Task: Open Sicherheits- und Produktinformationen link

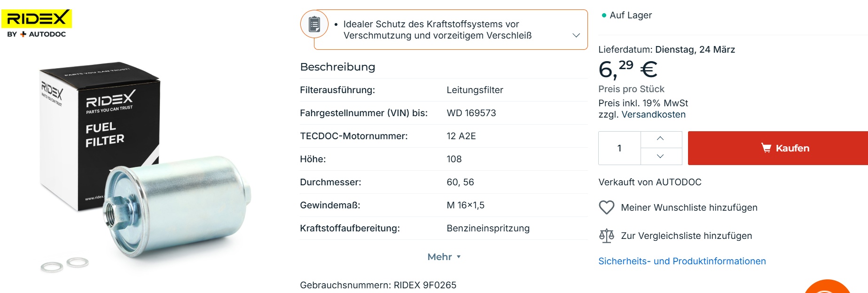Action: click(x=682, y=261)
